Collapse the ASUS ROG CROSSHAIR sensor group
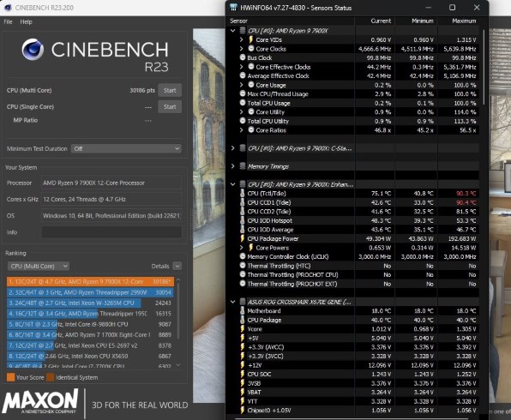511x420 pixels. point(232,302)
